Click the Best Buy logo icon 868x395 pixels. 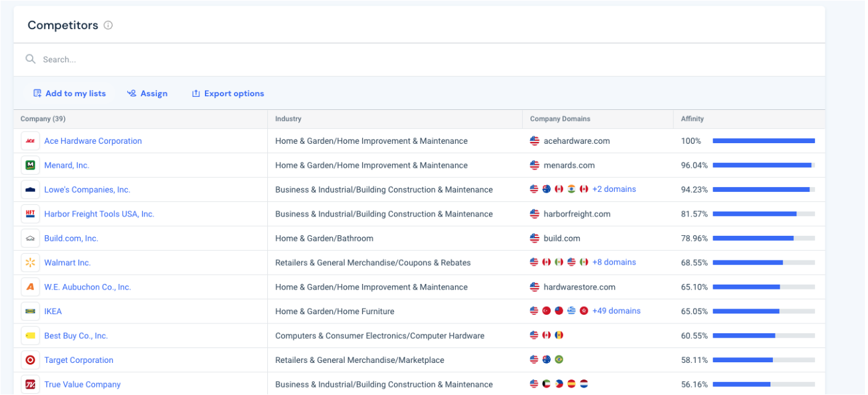point(30,336)
